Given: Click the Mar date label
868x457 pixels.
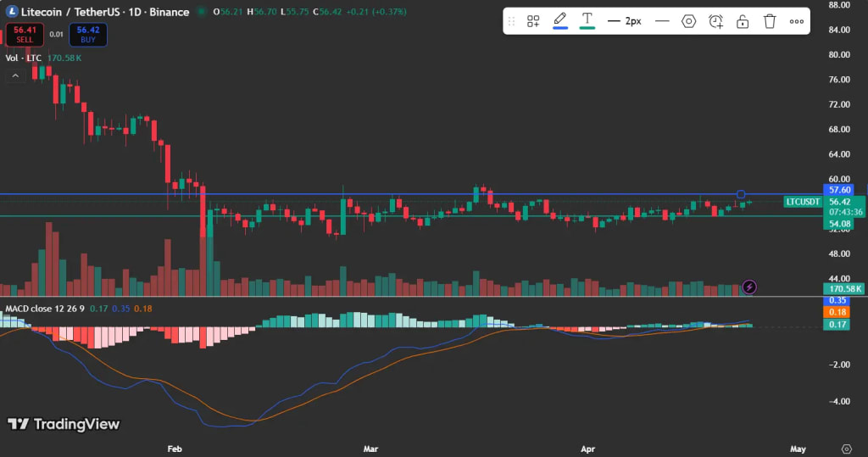Looking at the screenshot, I should 370,449.
